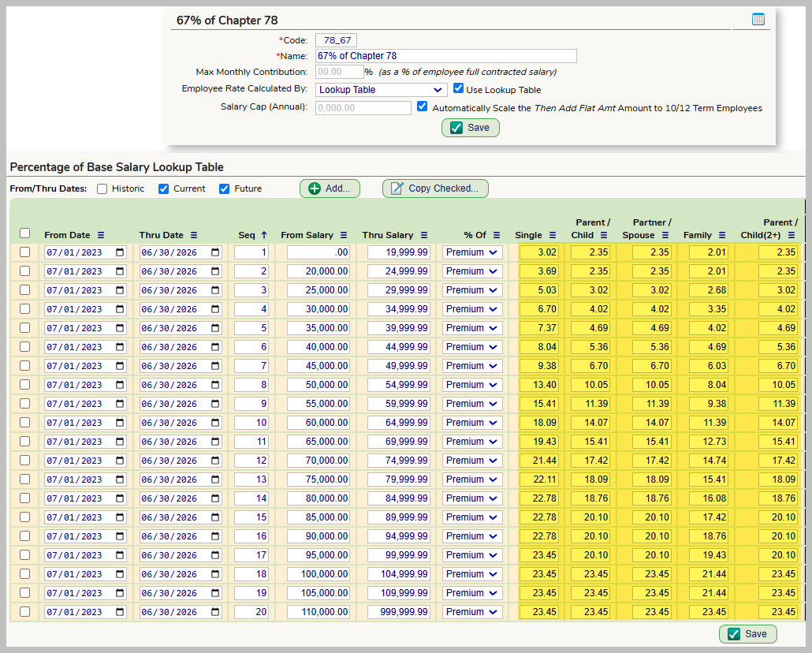Open the Employee Rate Calculated By dropdown
The height and width of the screenshot is (653, 812).
(381, 90)
